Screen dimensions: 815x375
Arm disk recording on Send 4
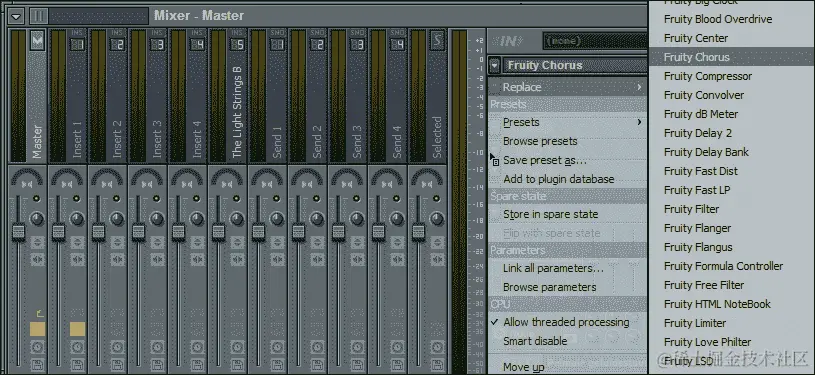(398, 364)
